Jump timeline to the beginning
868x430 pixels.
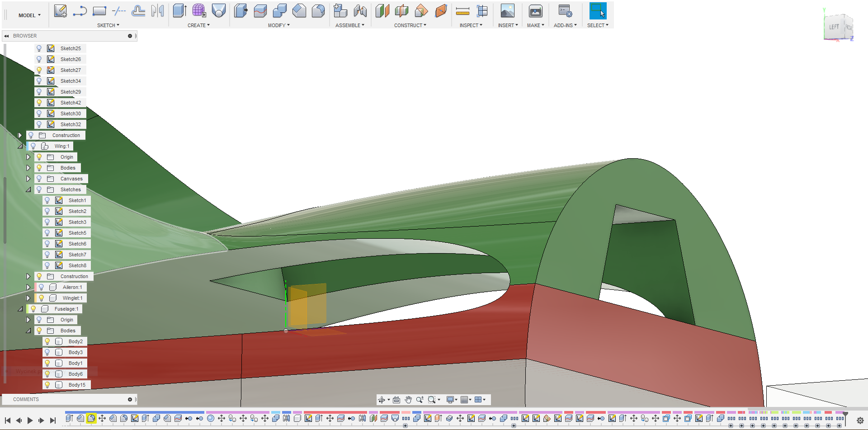[x=8, y=421]
